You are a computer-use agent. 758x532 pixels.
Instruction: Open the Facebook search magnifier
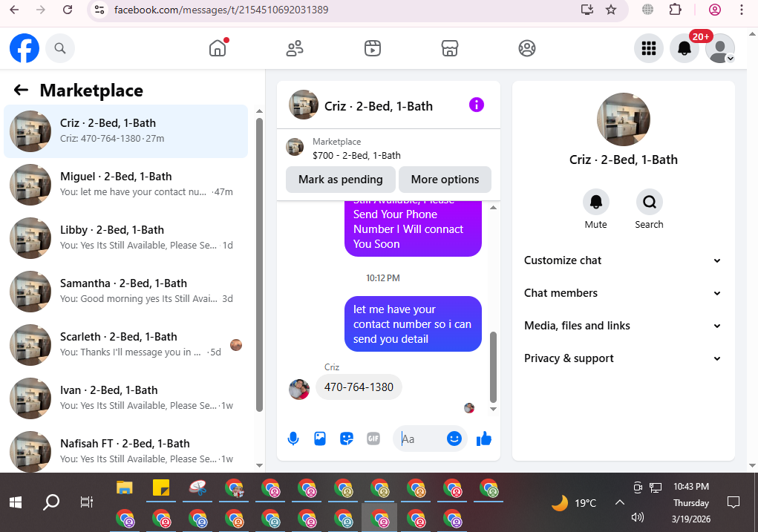60,48
